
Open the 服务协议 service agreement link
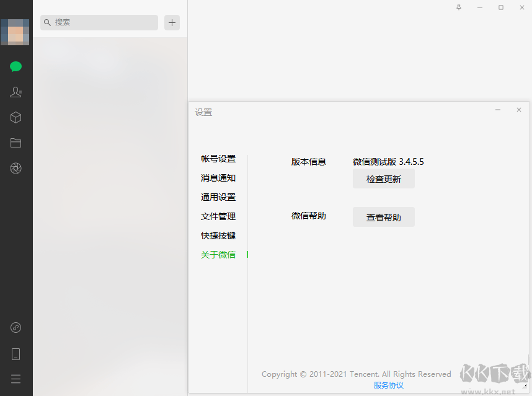click(389, 385)
